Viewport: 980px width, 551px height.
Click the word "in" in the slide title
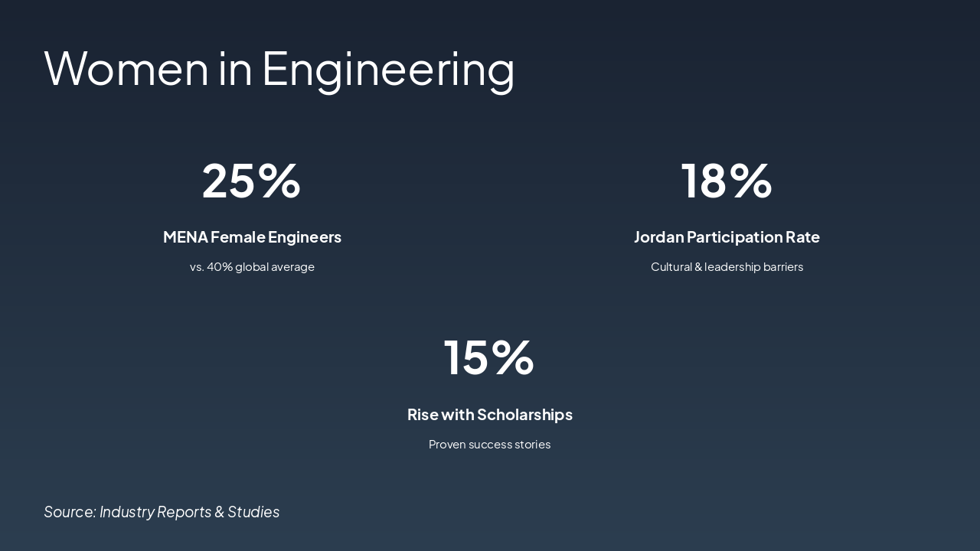click(235, 69)
